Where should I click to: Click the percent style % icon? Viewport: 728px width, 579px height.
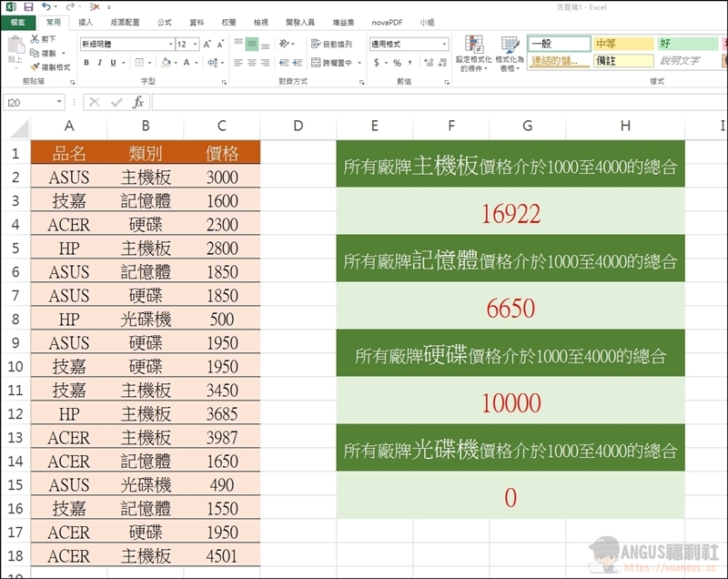click(x=397, y=63)
